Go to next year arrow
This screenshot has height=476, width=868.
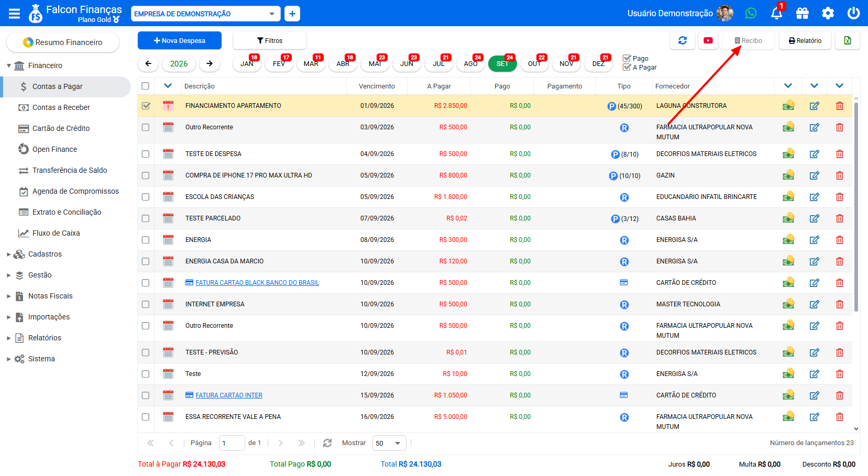(x=210, y=63)
